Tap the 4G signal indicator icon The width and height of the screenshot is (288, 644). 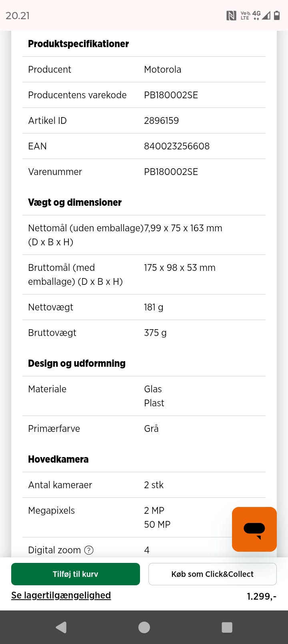(x=256, y=16)
